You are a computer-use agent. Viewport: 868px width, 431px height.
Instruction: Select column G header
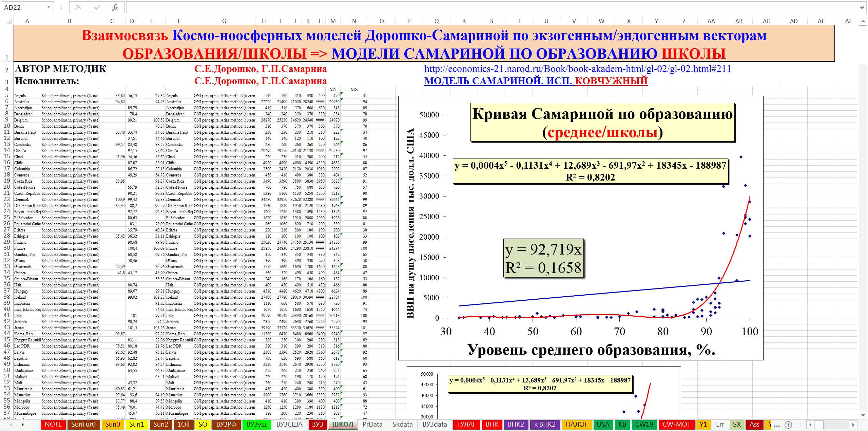[x=224, y=21]
